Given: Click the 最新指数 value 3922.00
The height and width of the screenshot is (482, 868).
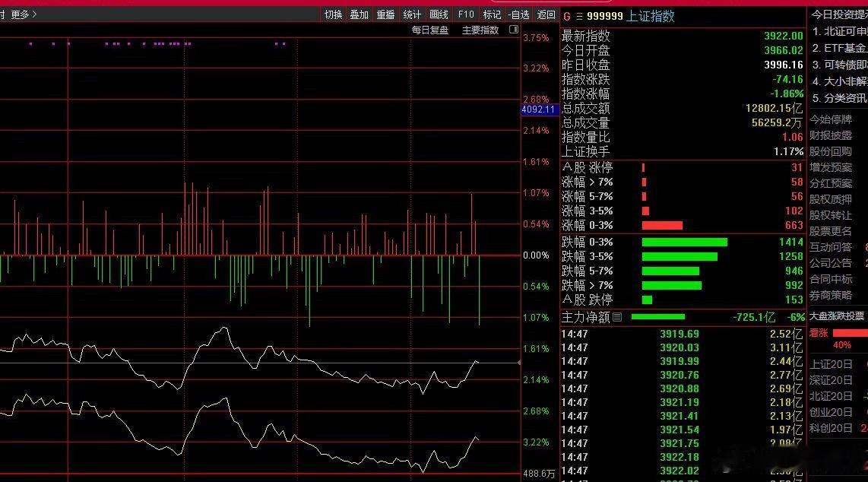Looking at the screenshot, I should pyautogui.click(x=784, y=36).
